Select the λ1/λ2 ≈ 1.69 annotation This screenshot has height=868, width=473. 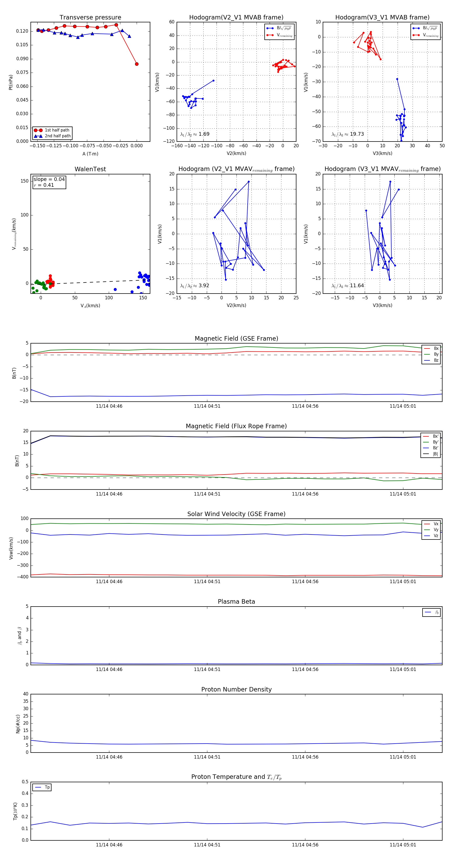coord(194,134)
